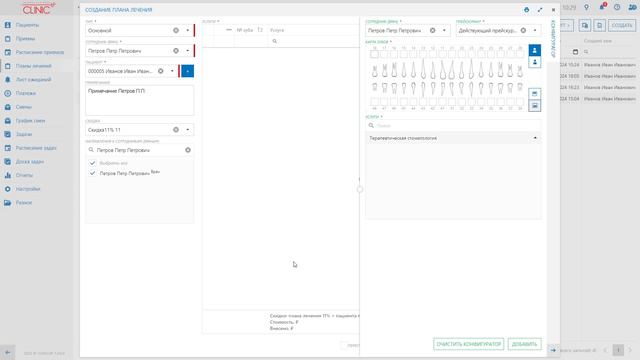
Task: Click the Отчеты bar-chart icon
Action: click(x=8, y=175)
